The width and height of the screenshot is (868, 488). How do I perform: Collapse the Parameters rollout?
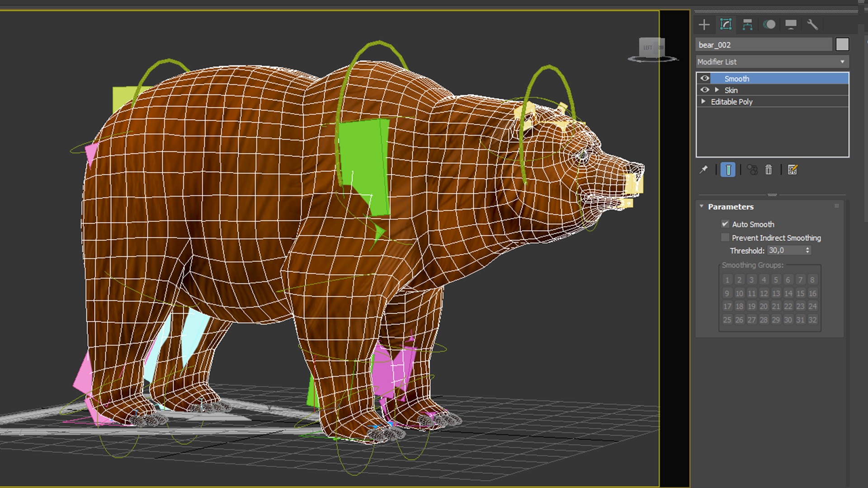702,206
